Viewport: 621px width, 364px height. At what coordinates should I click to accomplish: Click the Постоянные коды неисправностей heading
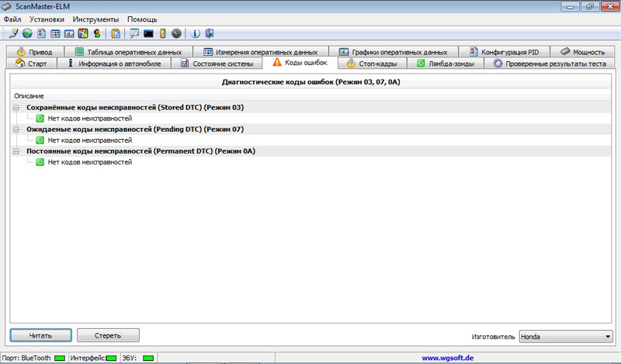[x=141, y=151]
